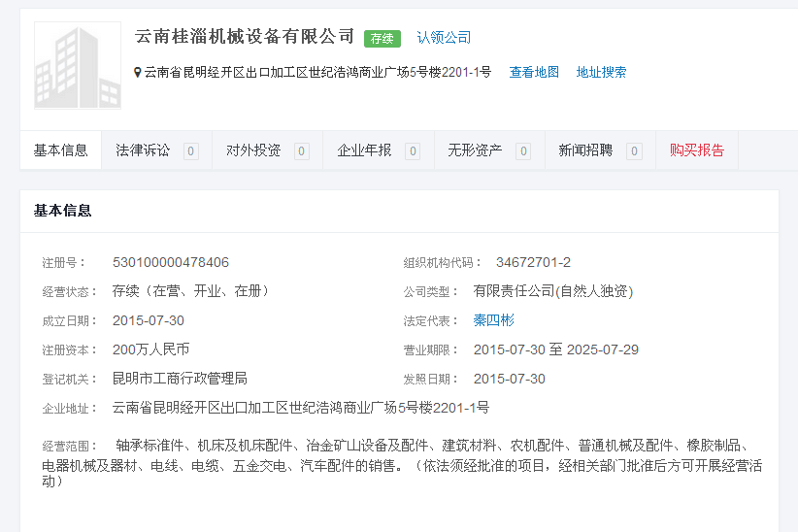Open the 法律诉讼 tab
Viewport: 798px width, 532px height.
coord(143,150)
